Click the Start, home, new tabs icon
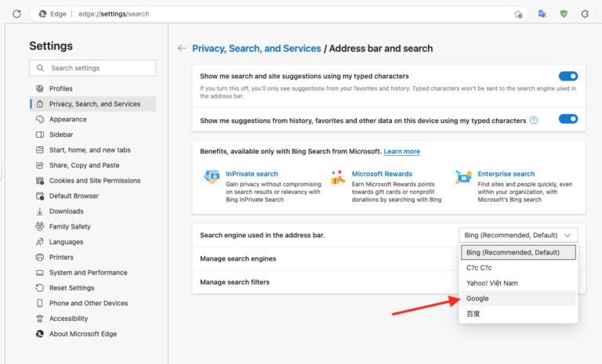This screenshot has height=364, width=602. [x=39, y=150]
